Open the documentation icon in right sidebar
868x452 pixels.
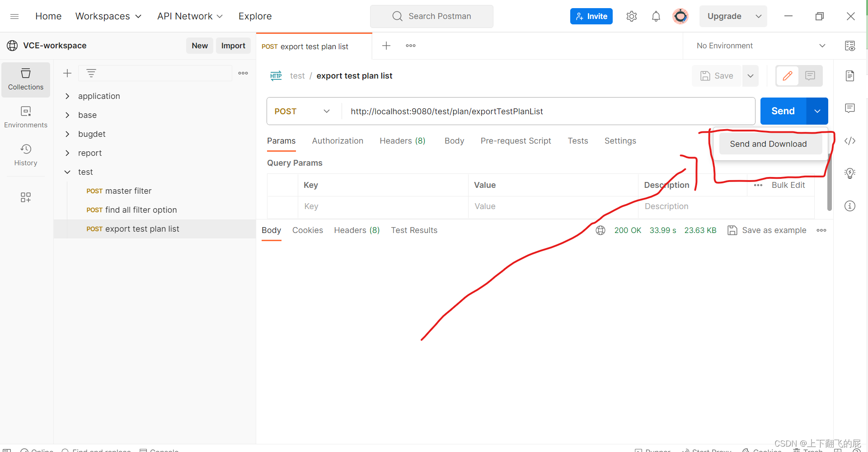click(850, 76)
